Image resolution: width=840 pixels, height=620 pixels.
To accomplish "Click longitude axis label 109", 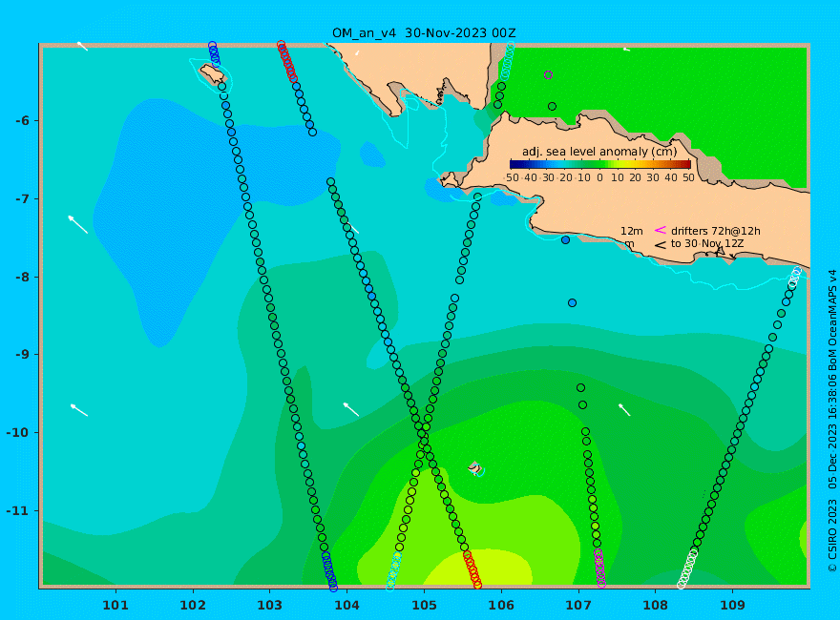I will click(732, 606).
